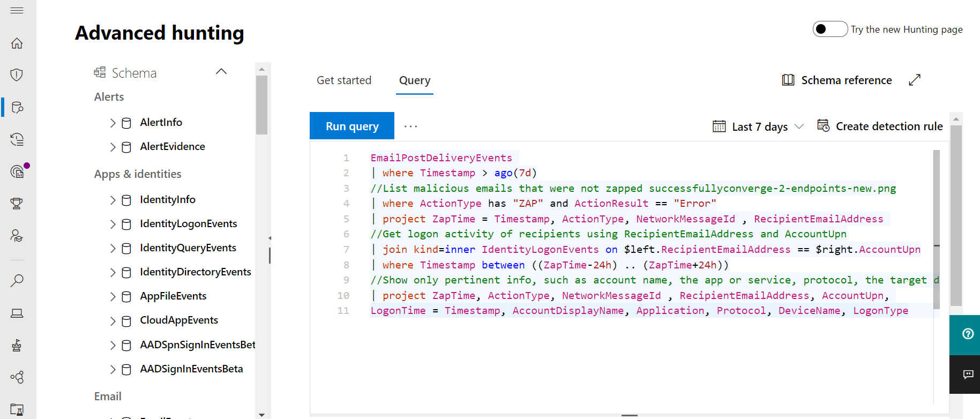This screenshot has width=980, height=419.
Task: Expand the IdentityQueryEvents node
Action: pos(113,248)
